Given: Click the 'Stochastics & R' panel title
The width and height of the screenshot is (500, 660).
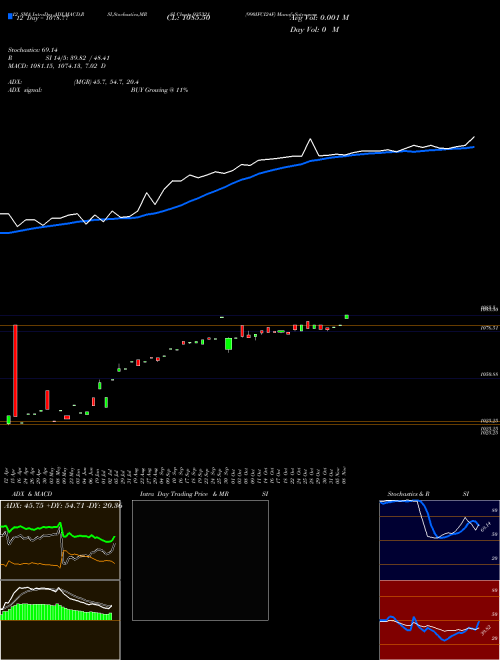Looking at the screenshot, I should pos(409,494).
